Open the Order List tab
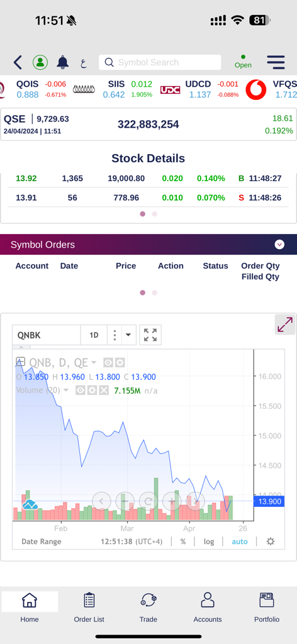The height and width of the screenshot is (644, 297). tap(89, 608)
